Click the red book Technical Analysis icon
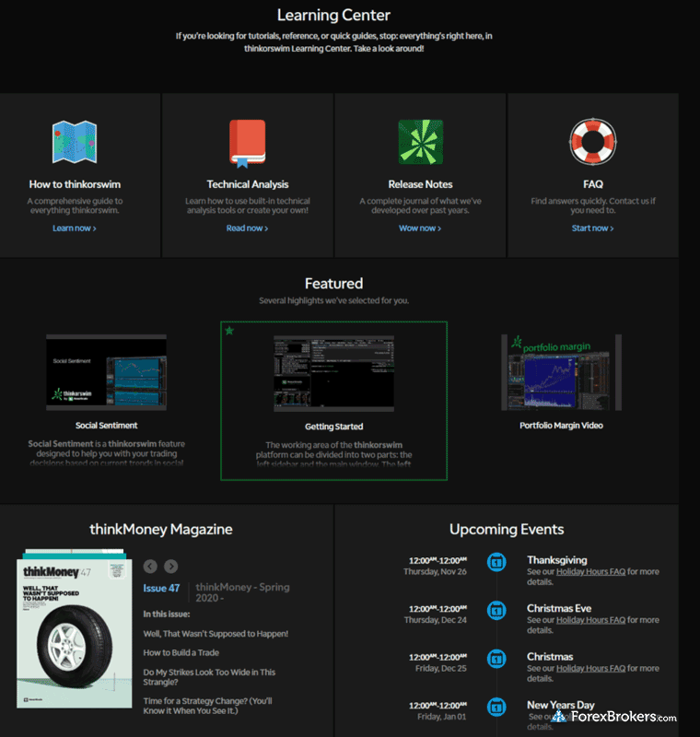Viewport: 700px width, 737px height. pos(247,144)
